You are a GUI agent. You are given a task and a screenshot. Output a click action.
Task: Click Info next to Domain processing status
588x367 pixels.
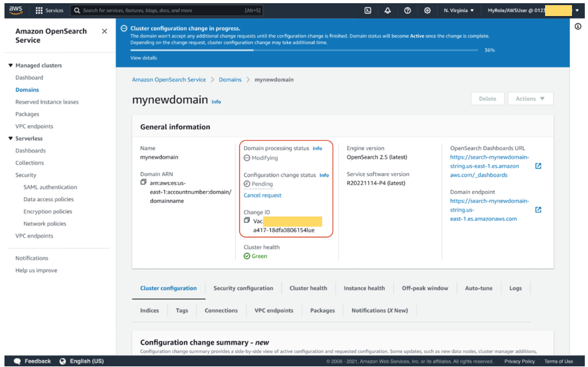click(317, 149)
